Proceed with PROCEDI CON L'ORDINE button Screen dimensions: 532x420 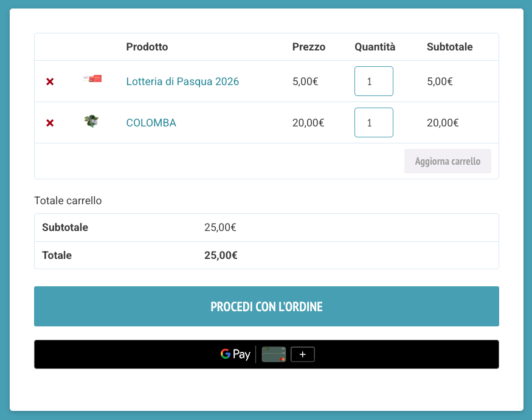[x=266, y=306]
